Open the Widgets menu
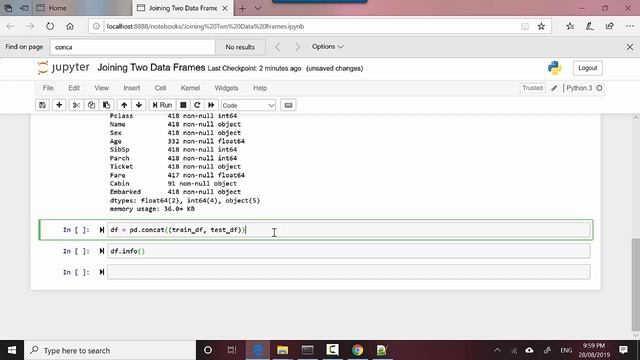640x360 pixels. click(227, 88)
